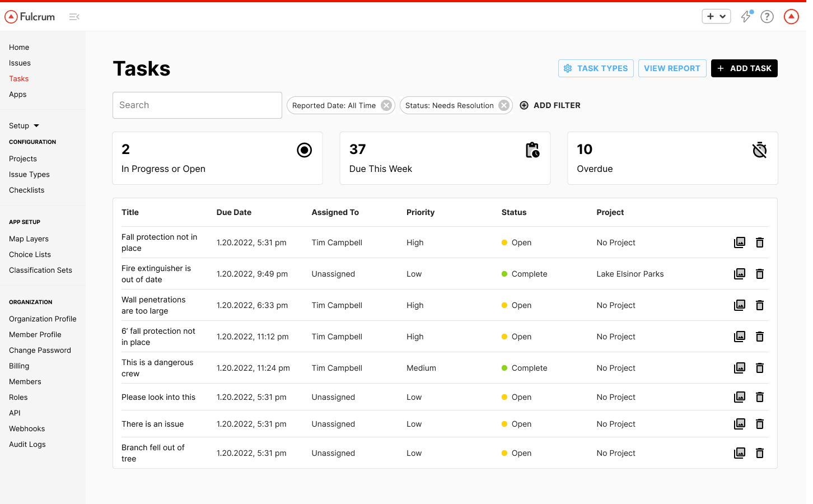Select the Overdue summary card
The image size is (813, 504).
(672, 158)
